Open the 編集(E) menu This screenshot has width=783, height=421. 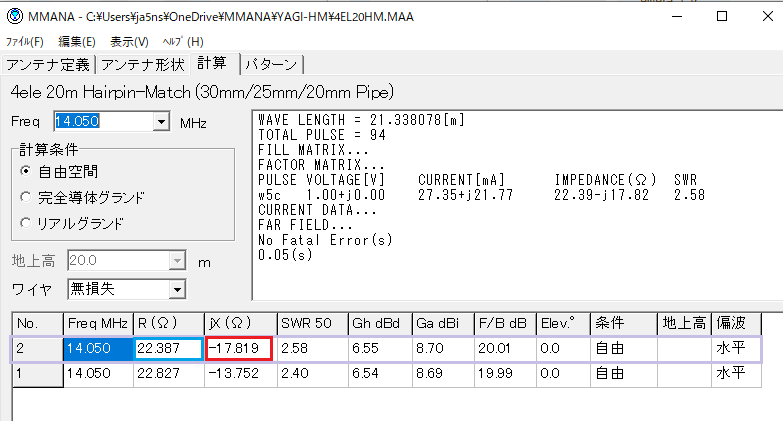(77, 42)
